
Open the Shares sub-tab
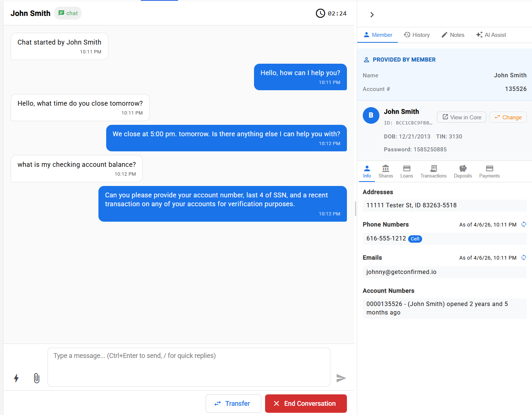[x=386, y=172]
